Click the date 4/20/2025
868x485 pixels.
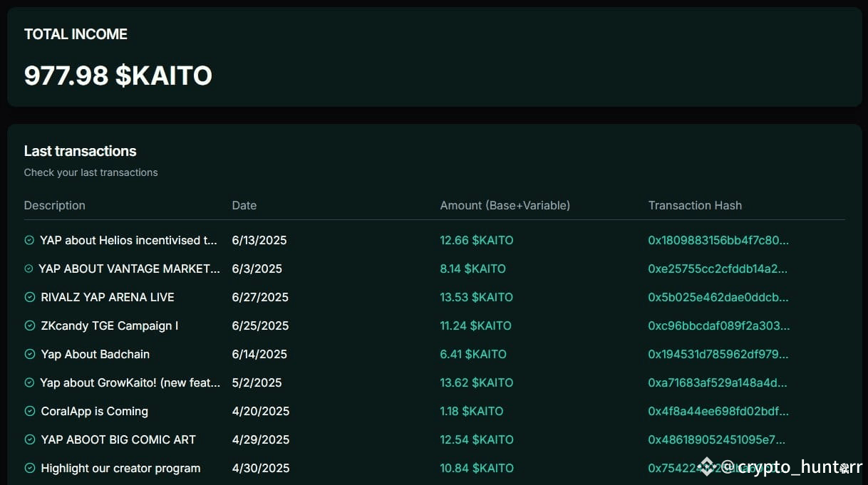[x=261, y=412]
